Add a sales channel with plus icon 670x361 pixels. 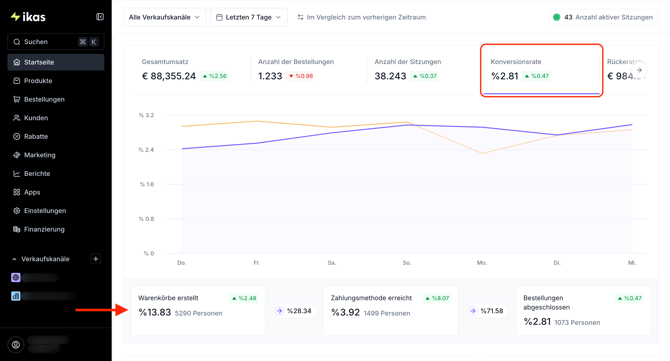point(96,259)
